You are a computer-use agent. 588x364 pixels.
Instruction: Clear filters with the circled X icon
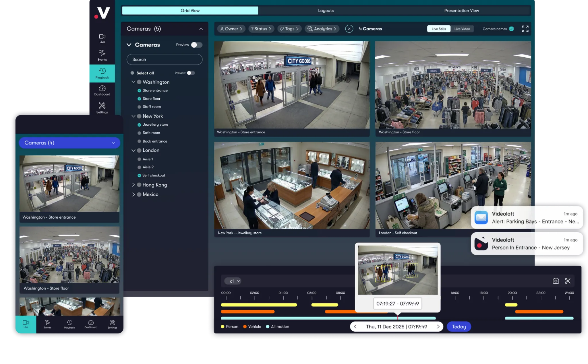(349, 29)
